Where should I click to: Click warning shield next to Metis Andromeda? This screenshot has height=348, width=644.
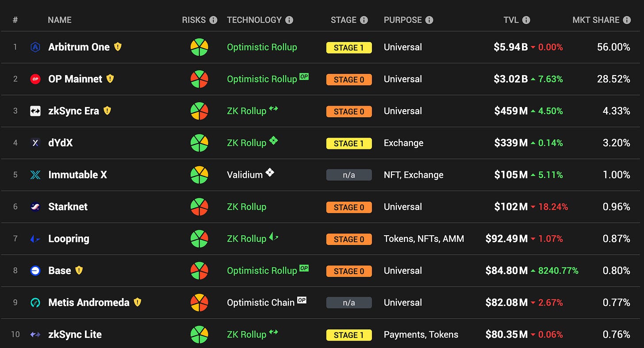[137, 302]
